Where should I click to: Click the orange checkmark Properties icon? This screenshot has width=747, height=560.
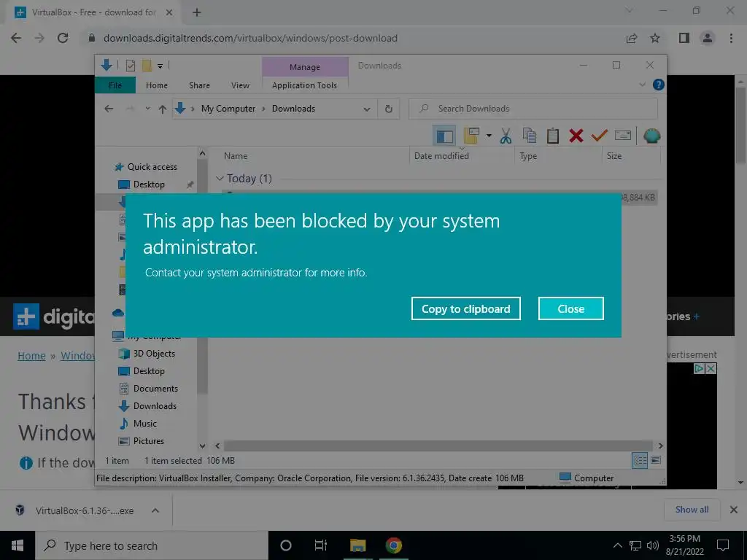coord(600,136)
